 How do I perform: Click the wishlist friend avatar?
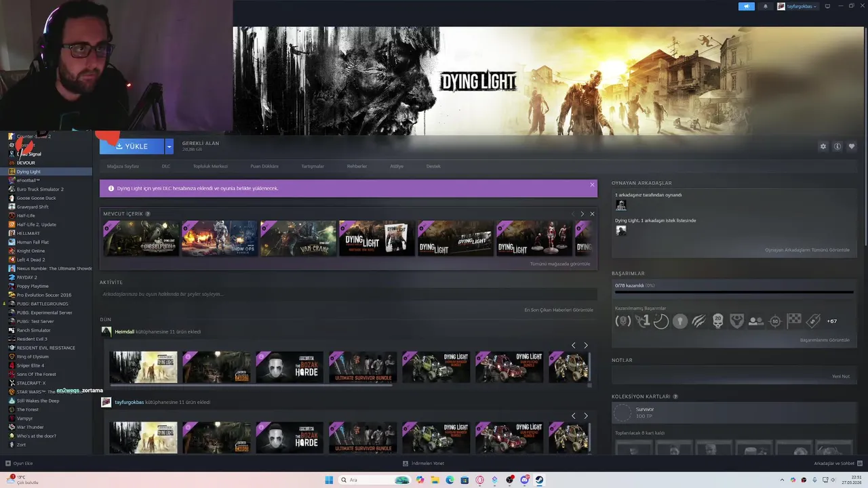coord(620,230)
